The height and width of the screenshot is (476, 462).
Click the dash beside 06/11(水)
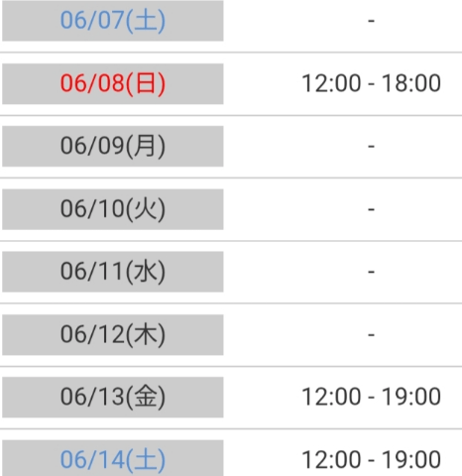click(x=371, y=272)
